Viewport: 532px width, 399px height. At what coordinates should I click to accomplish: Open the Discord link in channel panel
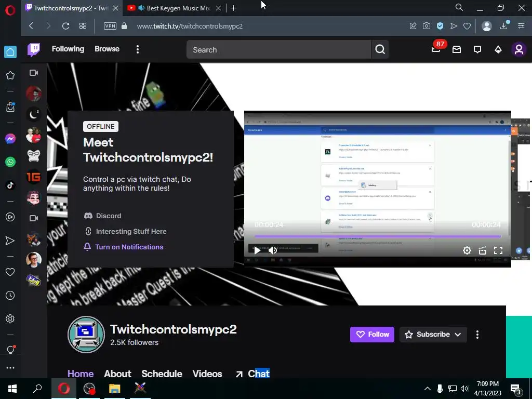click(x=102, y=216)
